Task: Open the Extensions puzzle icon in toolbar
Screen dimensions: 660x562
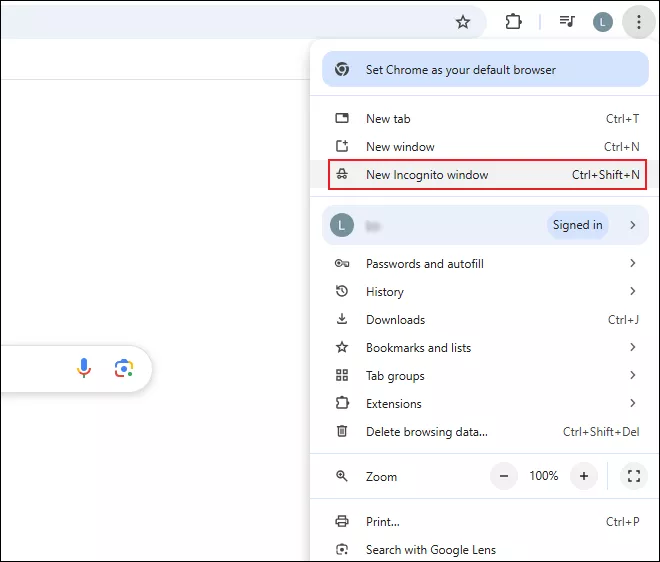Action: tap(513, 21)
